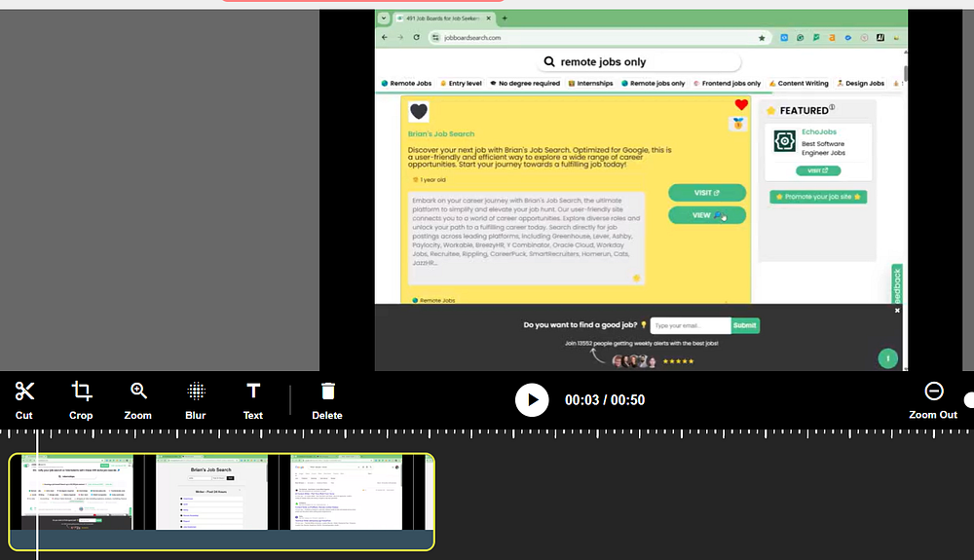Click the first blue extension icon in toolbar
The height and width of the screenshot is (560, 974).
point(784,38)
